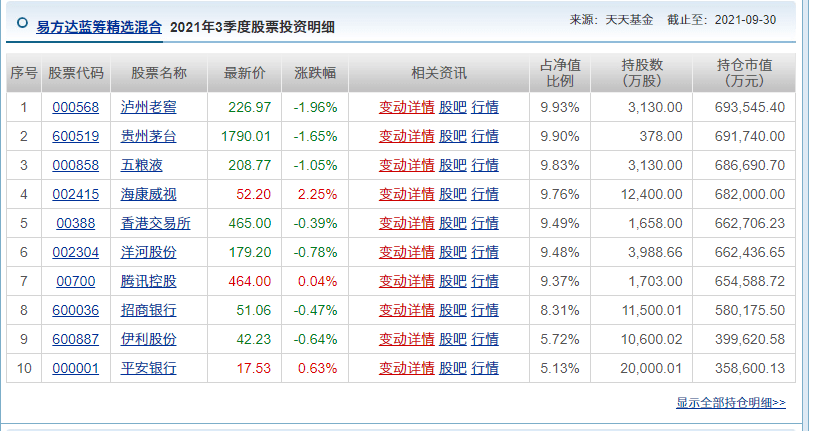View 变动详情 for 洋河股份
819x431 pixels.
coord(406,252)
